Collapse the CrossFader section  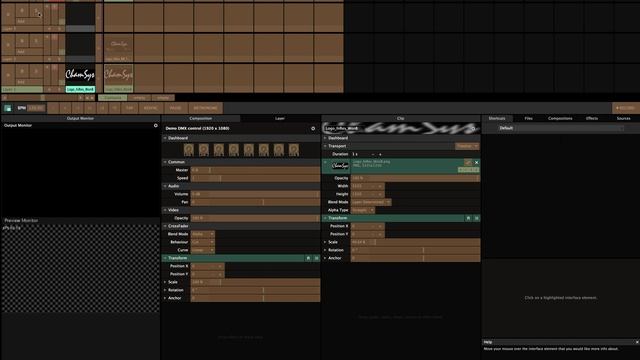tap(165, 226)
